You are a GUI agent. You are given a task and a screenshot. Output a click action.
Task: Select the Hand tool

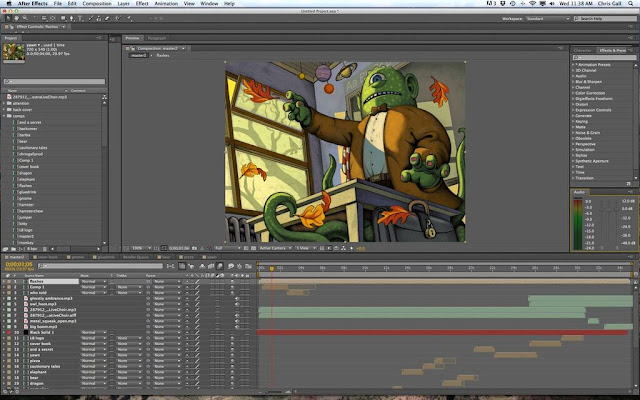pos(16,18)
